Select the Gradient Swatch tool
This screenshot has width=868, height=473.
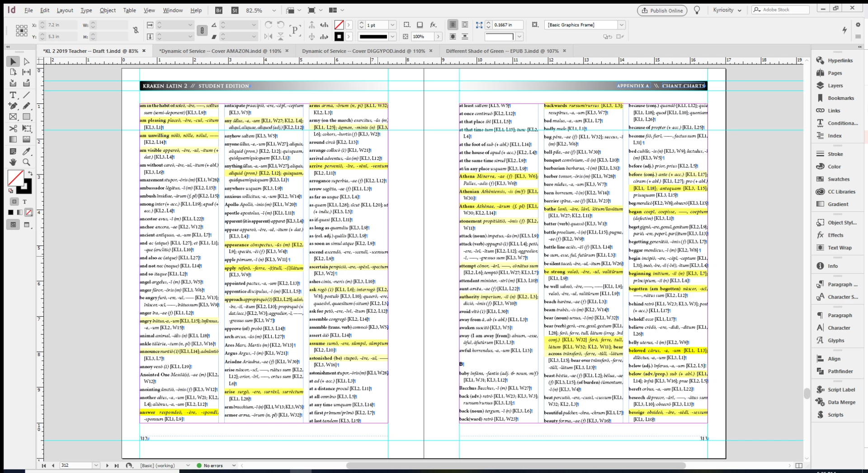point(13,140)
